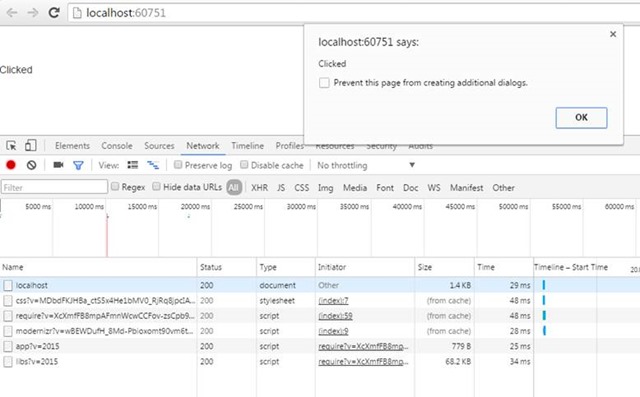Screen dimensions: 640x397
Task: Check 'Prevent this page from creating additional dialogs'
Action: (324, 83)
